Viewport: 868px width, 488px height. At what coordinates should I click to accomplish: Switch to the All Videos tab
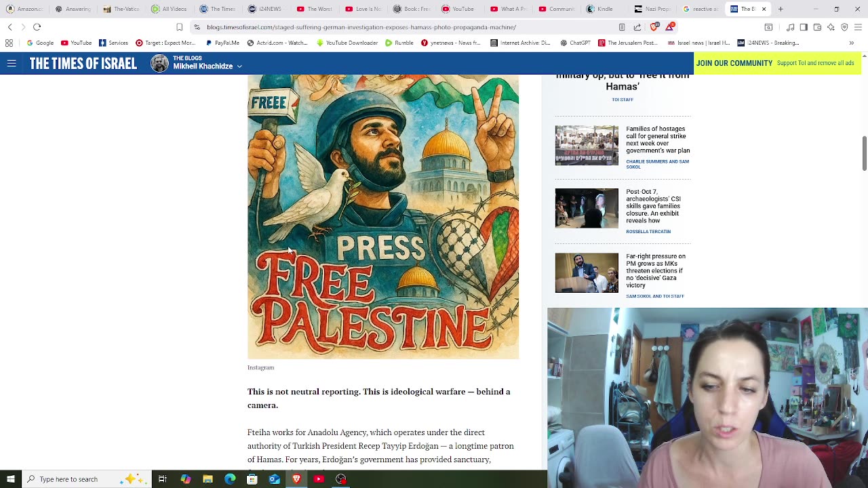170,9
